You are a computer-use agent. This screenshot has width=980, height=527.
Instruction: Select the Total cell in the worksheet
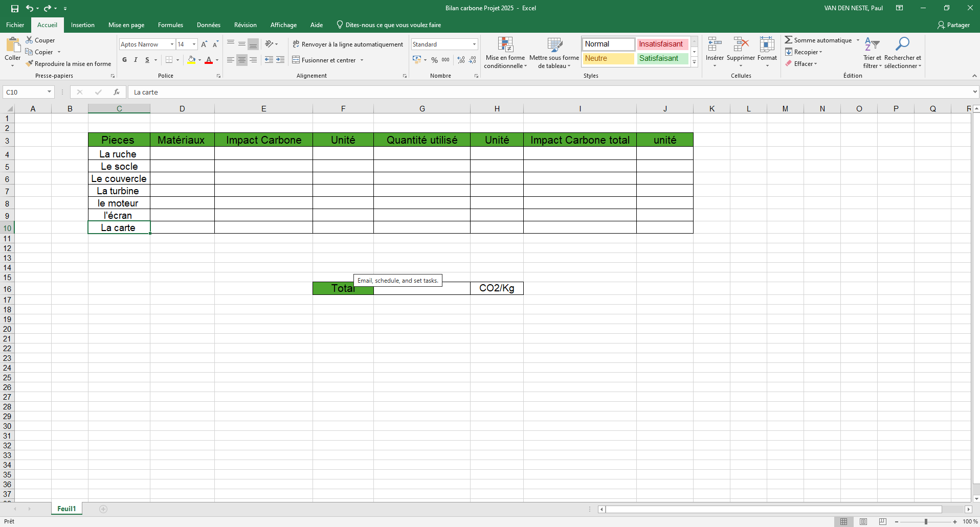(x=338, y=289)
